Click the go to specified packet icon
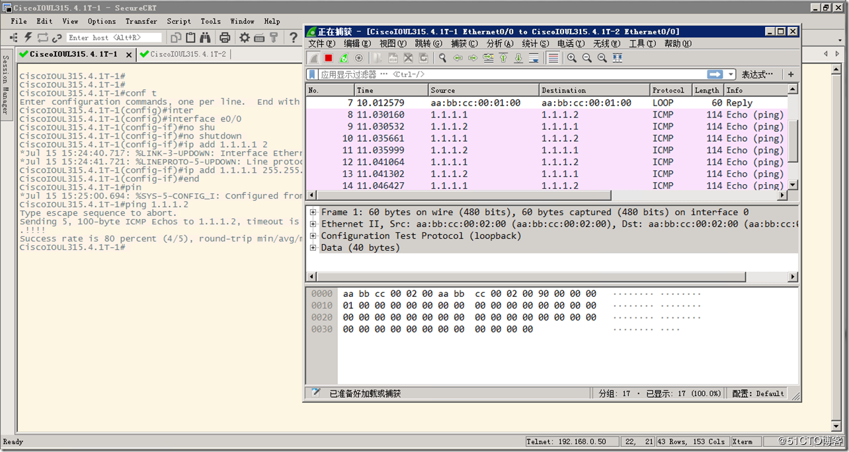Screen dimensions: 849x452 pyautogui.click(x=488, y=58)
